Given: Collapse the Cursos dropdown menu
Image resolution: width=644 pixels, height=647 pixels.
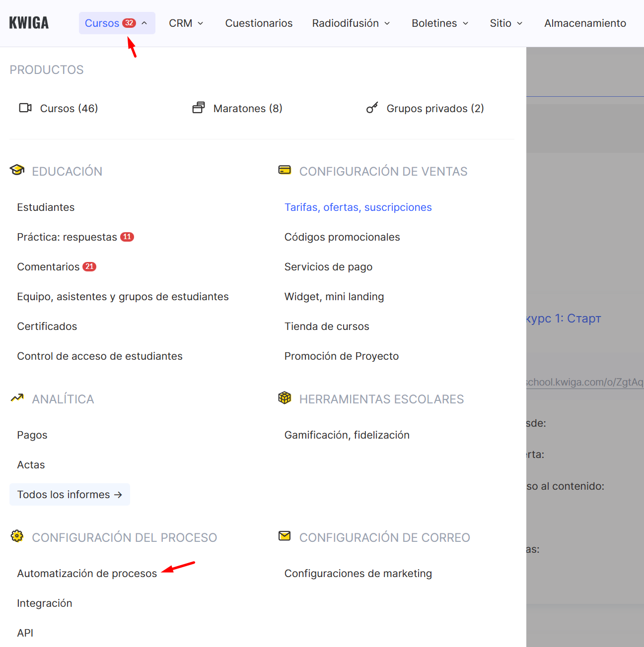Looking at the screenshot, I should pyautogui.click(x=117, y=23).
